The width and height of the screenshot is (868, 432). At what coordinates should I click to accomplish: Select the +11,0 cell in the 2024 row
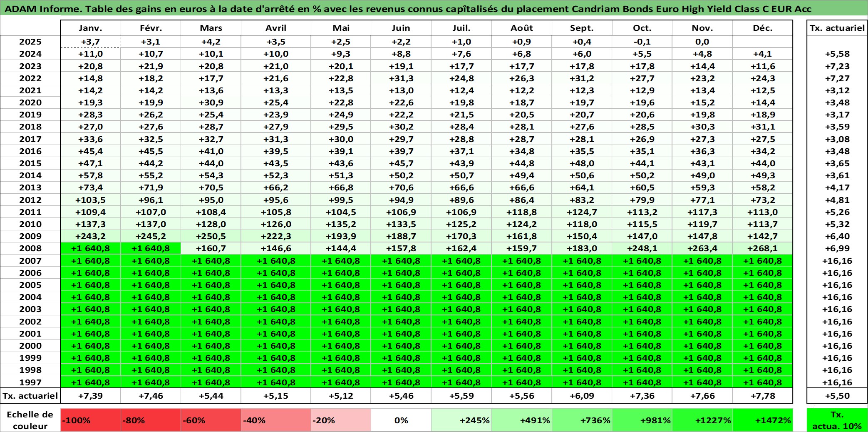pyautogui.click(x=90, y=54)
